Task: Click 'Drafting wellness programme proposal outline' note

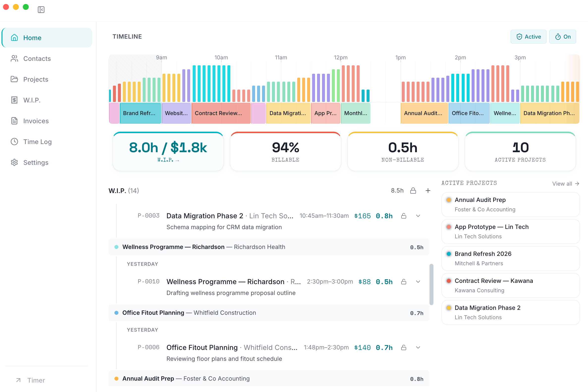Action: [x=231, y=293]
